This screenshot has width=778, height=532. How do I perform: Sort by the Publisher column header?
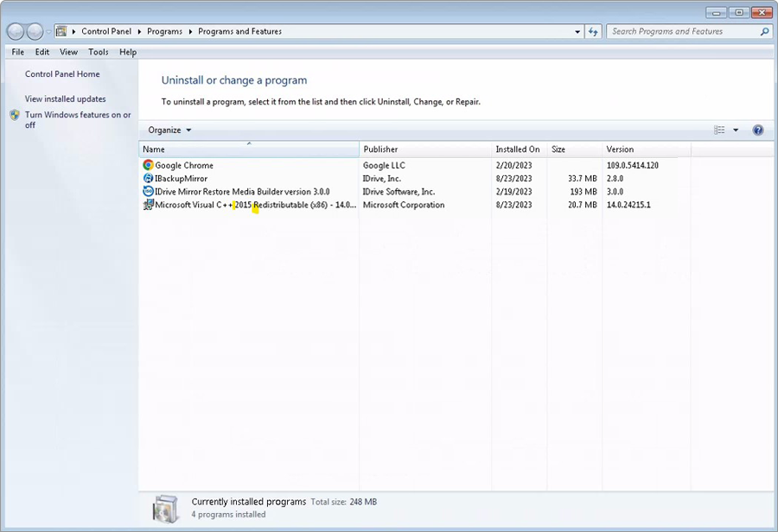tap(425, 149)
